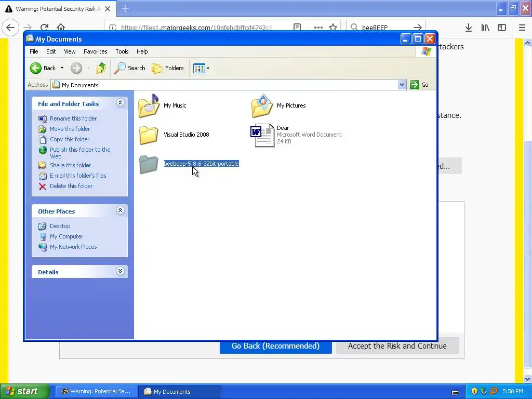This screenshot has width=532, height=399.
Task: Toggle the Folders pane button
Action: tap(168, 68)
